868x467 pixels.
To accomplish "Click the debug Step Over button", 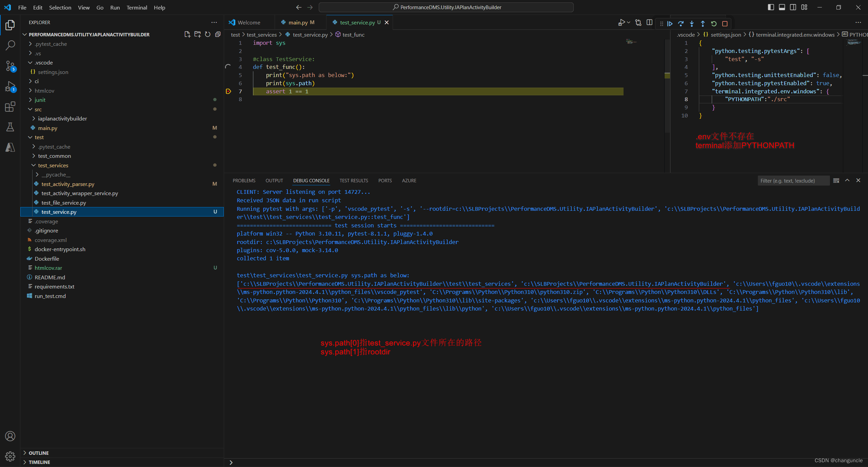I will pos(680,23).
